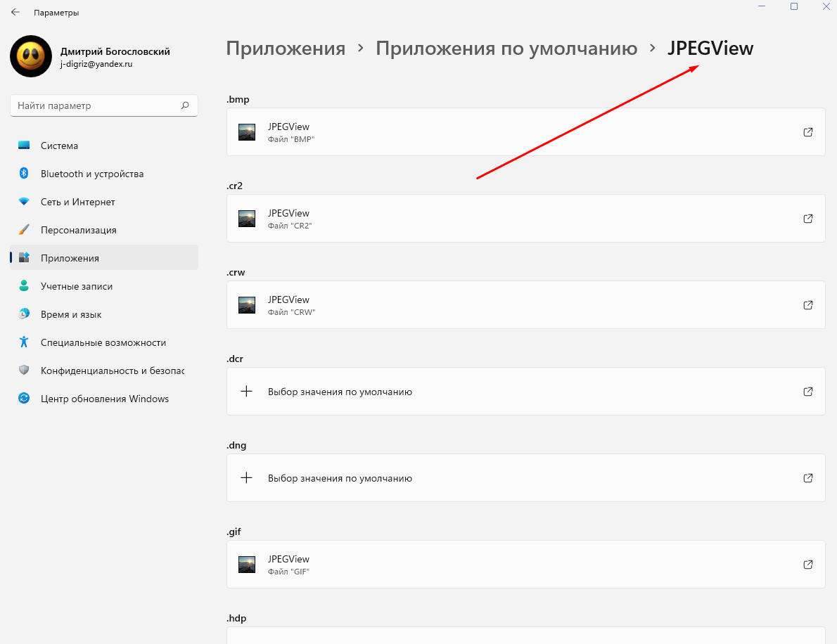Screen dimensions: 837x644
Task: Open the Система settings section
Action: (x=59, y=146)
